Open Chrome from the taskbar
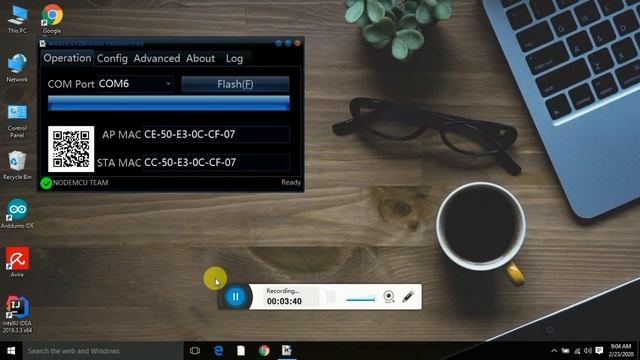Screen dimensions: 640x360 pos(264,351)
